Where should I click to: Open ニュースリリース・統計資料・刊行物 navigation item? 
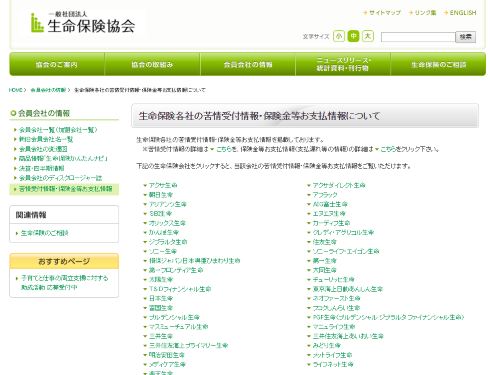tap(343, 64)
